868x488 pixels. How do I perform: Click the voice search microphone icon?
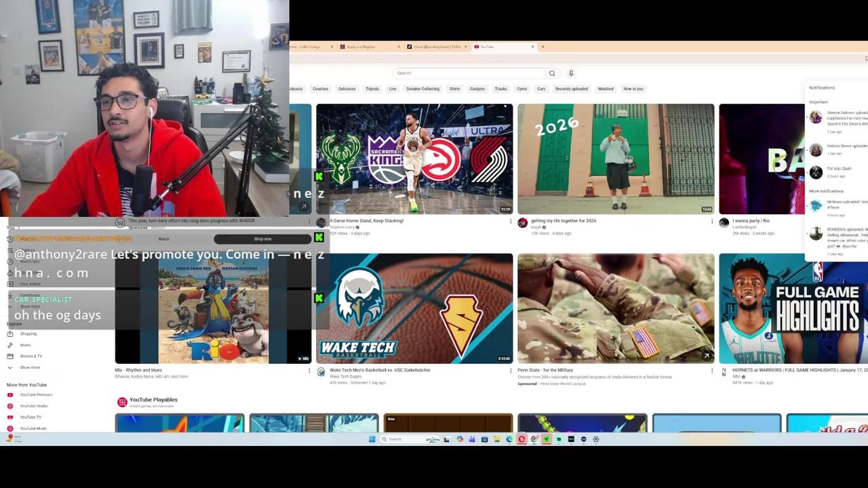[571, 73]
